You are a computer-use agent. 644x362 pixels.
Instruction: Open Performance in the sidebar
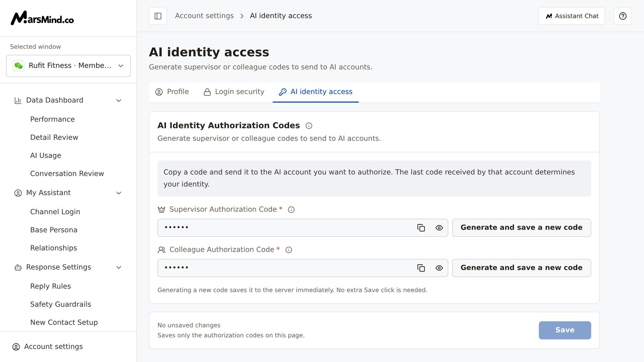[52, 119]
